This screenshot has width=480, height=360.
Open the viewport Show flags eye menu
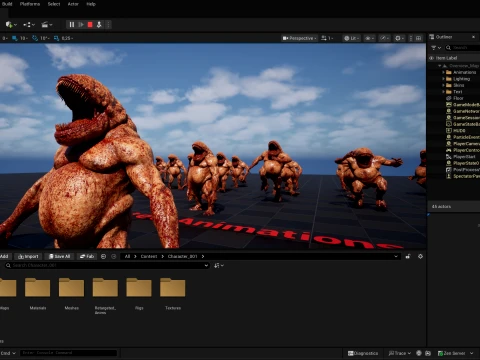click(369, 38)
